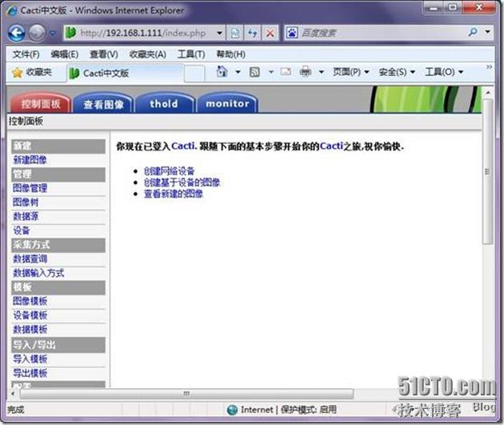
Task: Switch to the monitor plugin tab
Action: click(x=227, y=103)
